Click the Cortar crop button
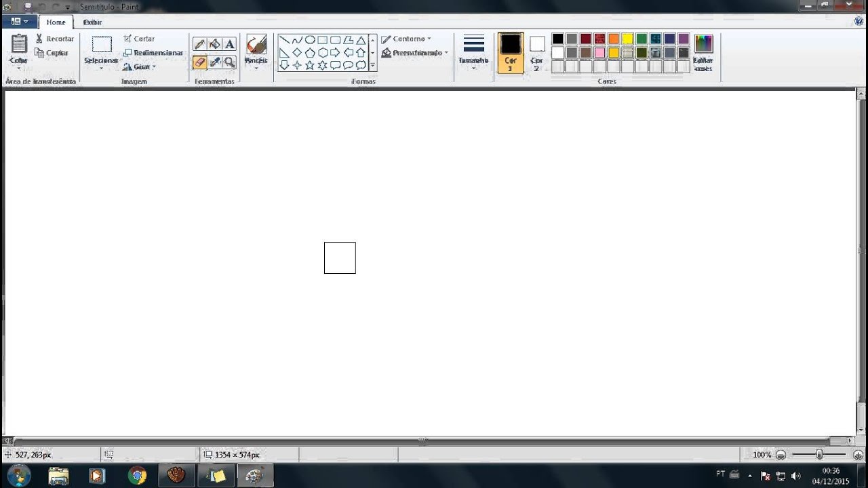 coord(139,39)
